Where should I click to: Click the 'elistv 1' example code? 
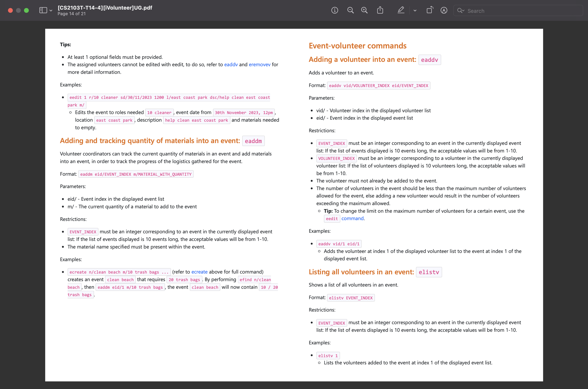(328, 356)
